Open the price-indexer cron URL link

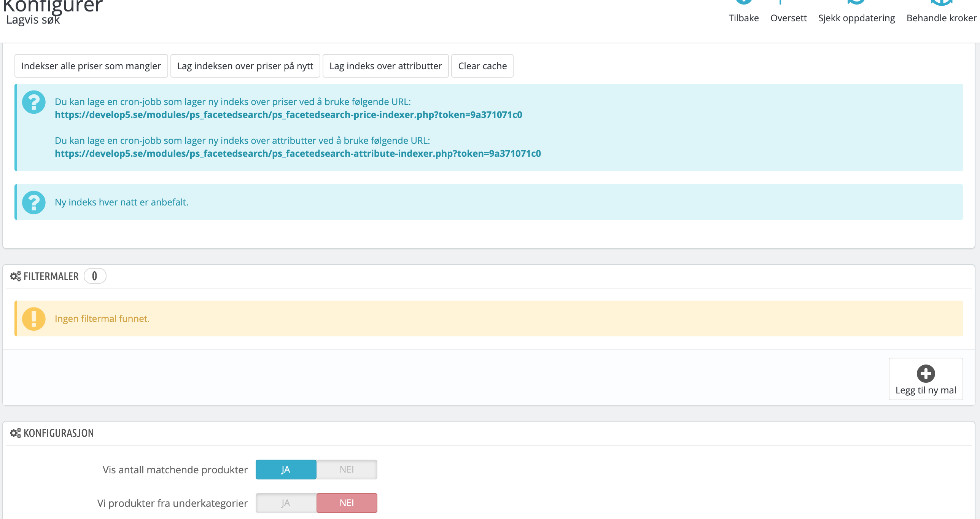(x=288, y=115)
